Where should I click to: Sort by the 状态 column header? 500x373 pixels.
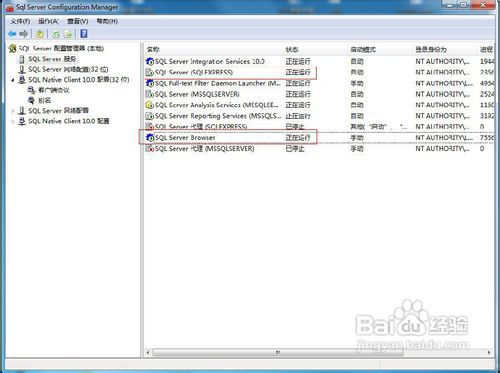(x=292, y=49)
